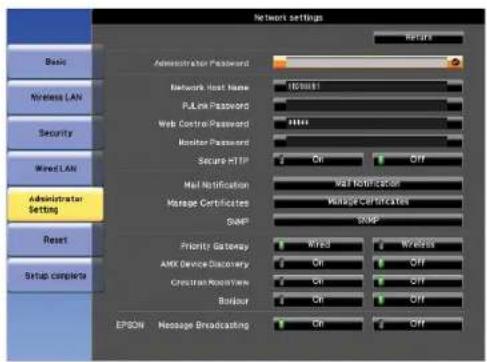Turn Bonjour On
This screenshot has height=362, width=487.
[318, 300]
